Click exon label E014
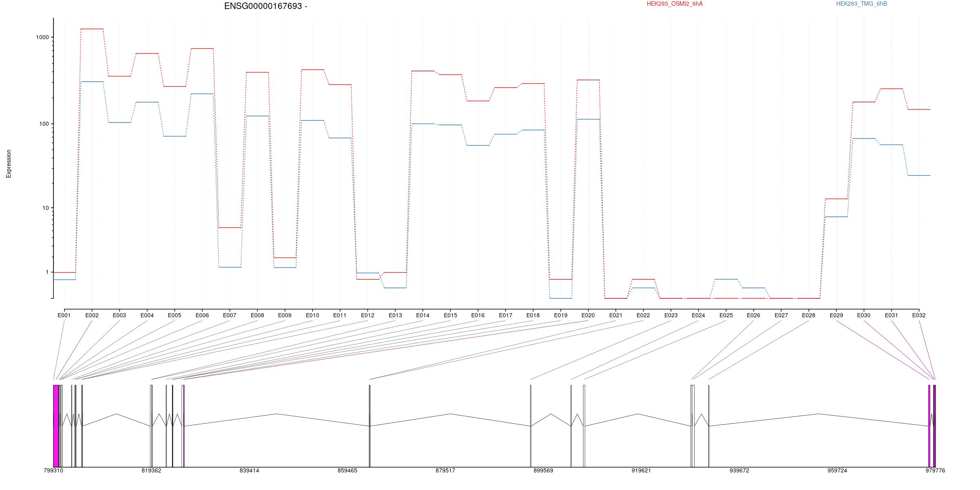This screenshot has width=980, height=490. point(423,315)
